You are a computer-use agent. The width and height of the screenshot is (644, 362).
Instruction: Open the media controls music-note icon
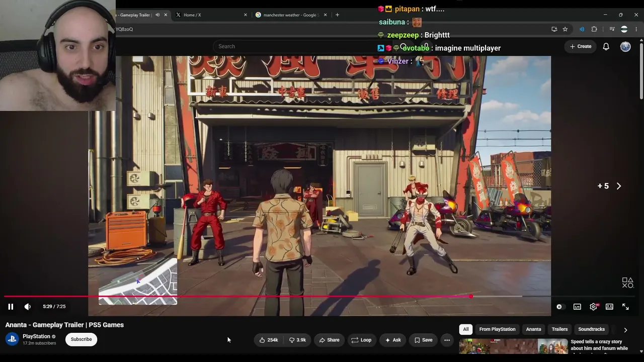[612, 29]
